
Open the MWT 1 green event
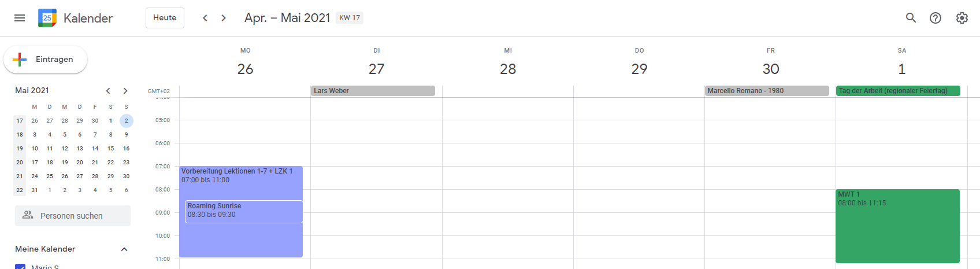click(897, 227)
